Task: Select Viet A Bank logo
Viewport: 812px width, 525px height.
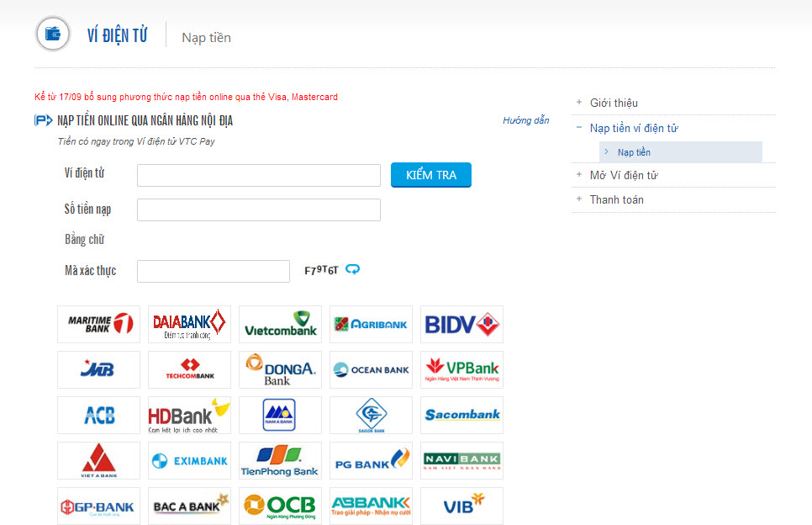Action: tap(99, 461)
